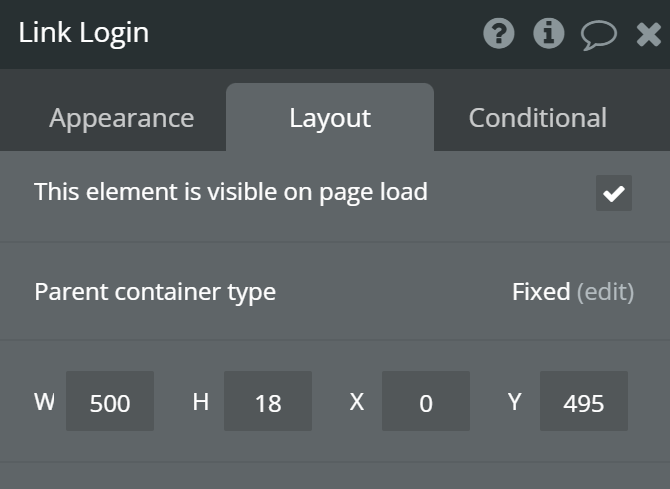Click 'This element is visible on page load' label
This screenshot has height=489, width=670.
(231, 192)
